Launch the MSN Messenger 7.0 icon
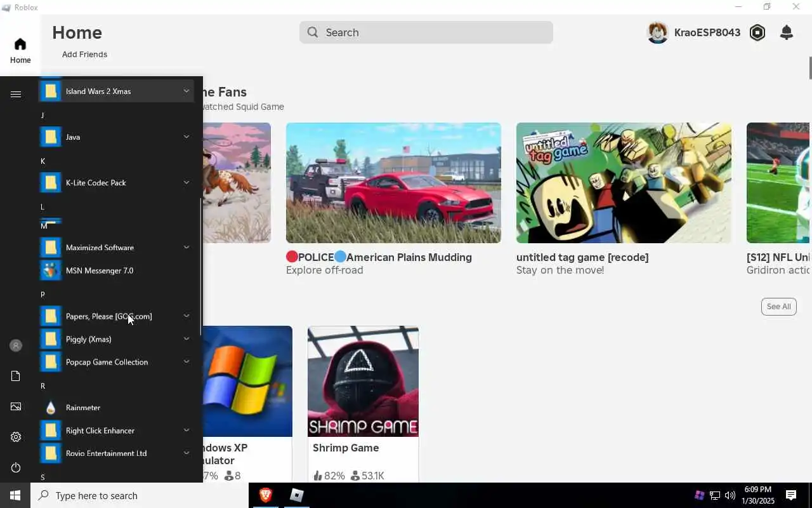The image size is (812, 508). click(51, 271)
